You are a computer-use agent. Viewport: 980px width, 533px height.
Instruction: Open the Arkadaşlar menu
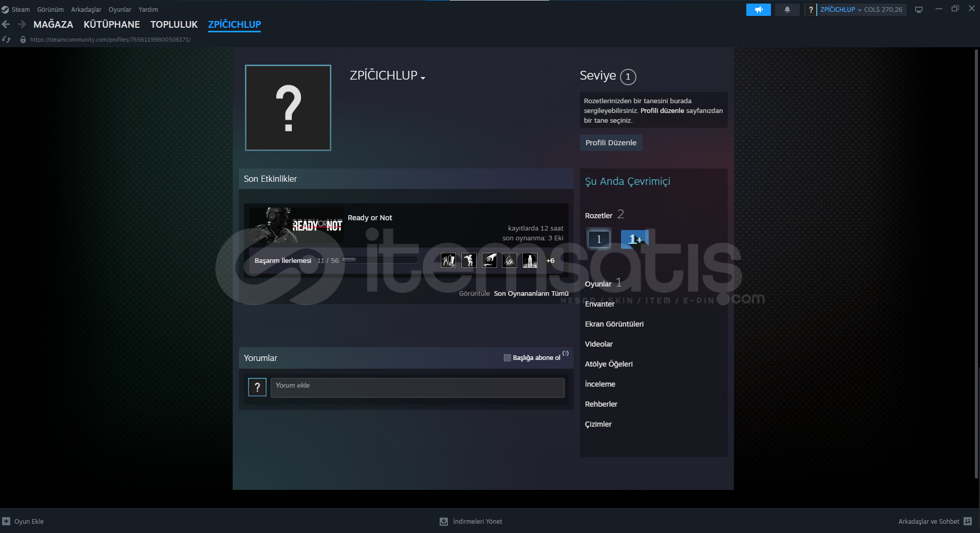(86, 10)
